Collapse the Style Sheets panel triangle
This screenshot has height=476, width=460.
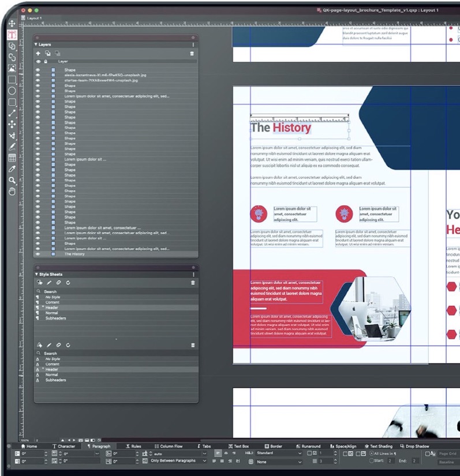(x=36, y=274)
